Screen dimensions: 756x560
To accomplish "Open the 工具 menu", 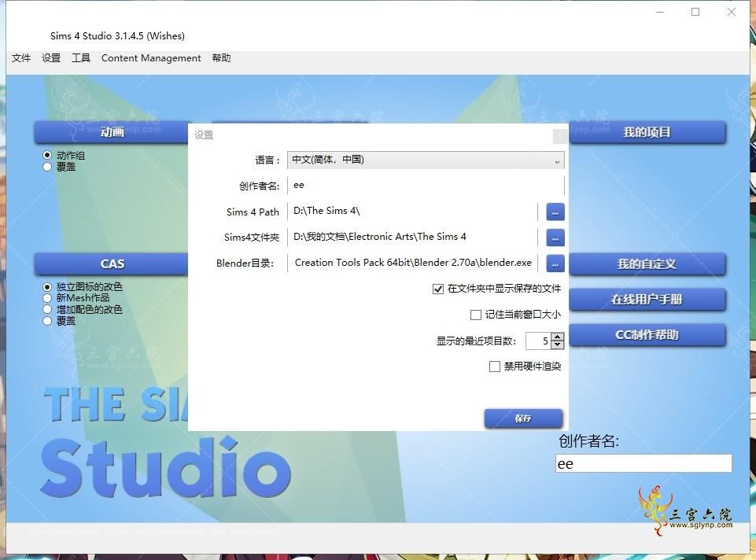I will (81, 58).
